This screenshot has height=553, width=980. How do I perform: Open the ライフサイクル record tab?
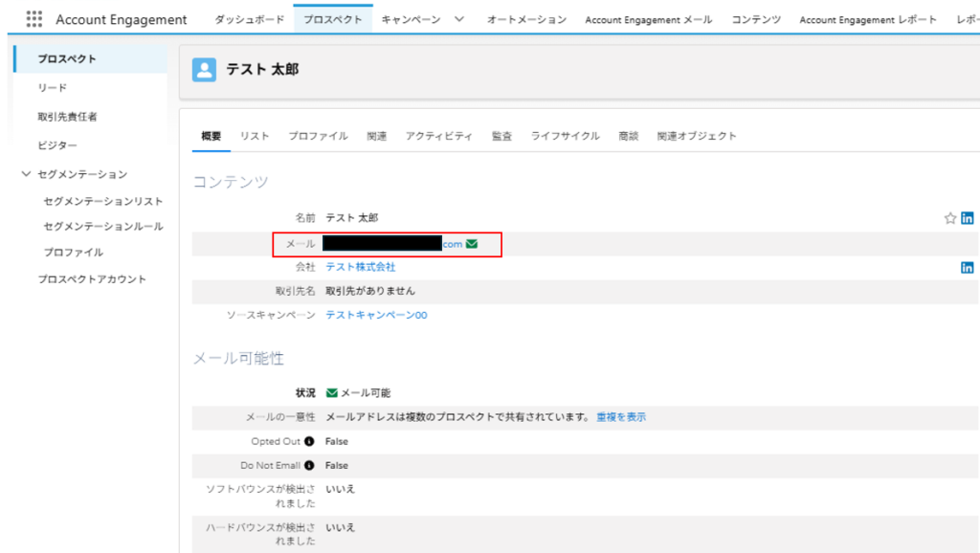click(x=565, y=136)
